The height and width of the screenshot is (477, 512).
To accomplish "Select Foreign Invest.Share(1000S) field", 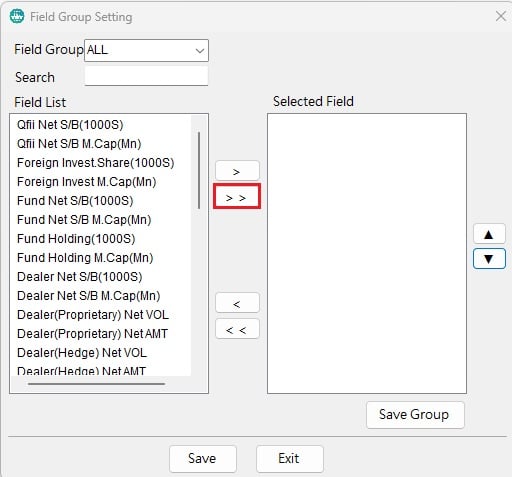I will pyautogui.click(x=96, y=163).
